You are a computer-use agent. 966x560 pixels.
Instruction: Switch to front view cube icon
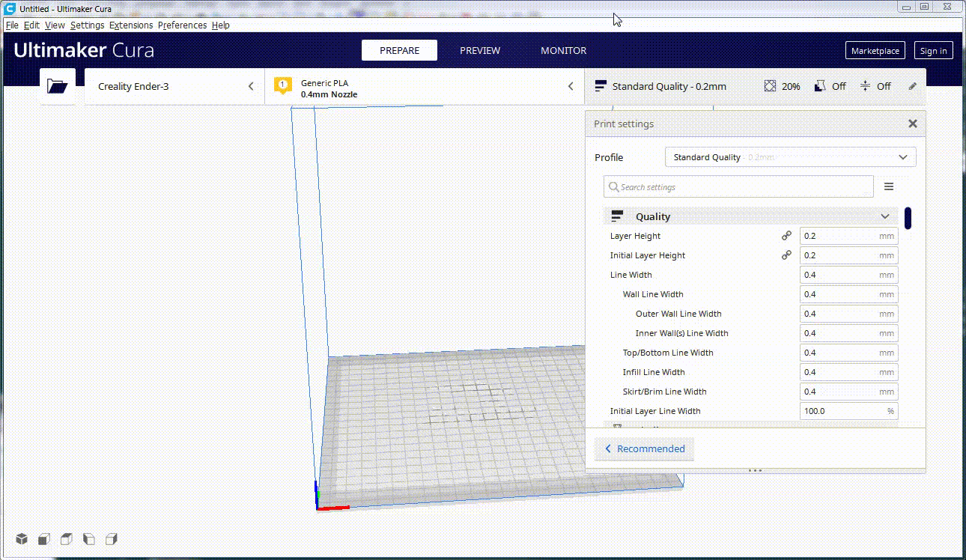[44, 539]
